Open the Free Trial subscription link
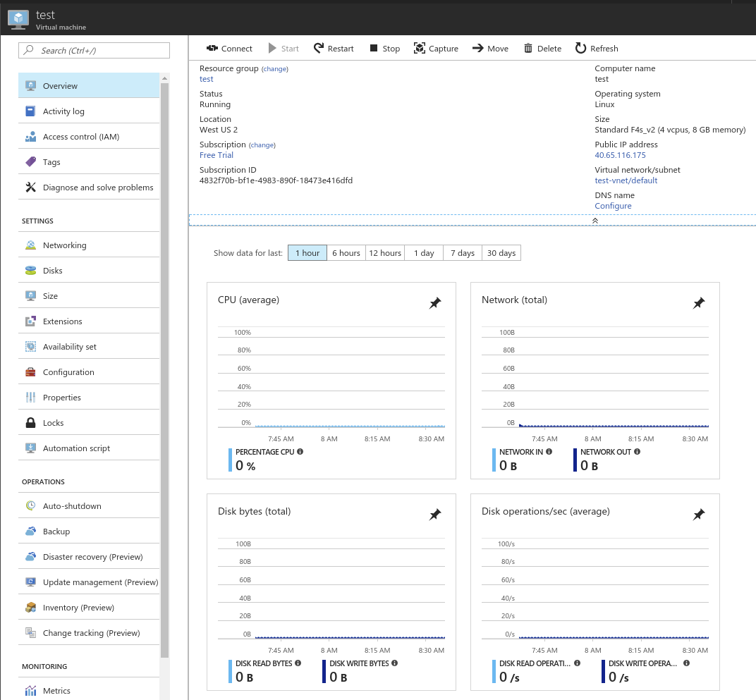This screenshot has height=700, width=756. coord(216,155)
